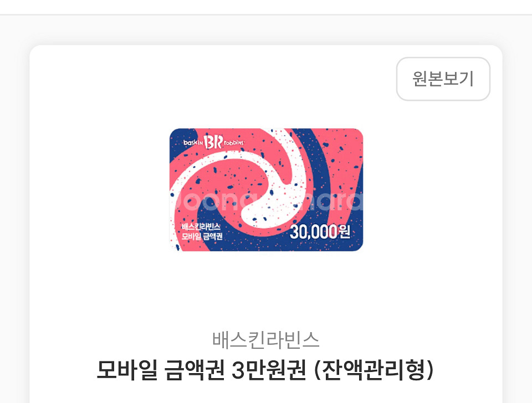Open the 원본보기 original view button

pos(443,79)
